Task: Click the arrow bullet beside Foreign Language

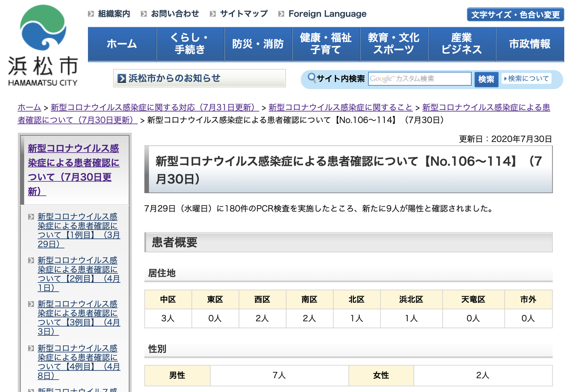Action: (281, 14)
